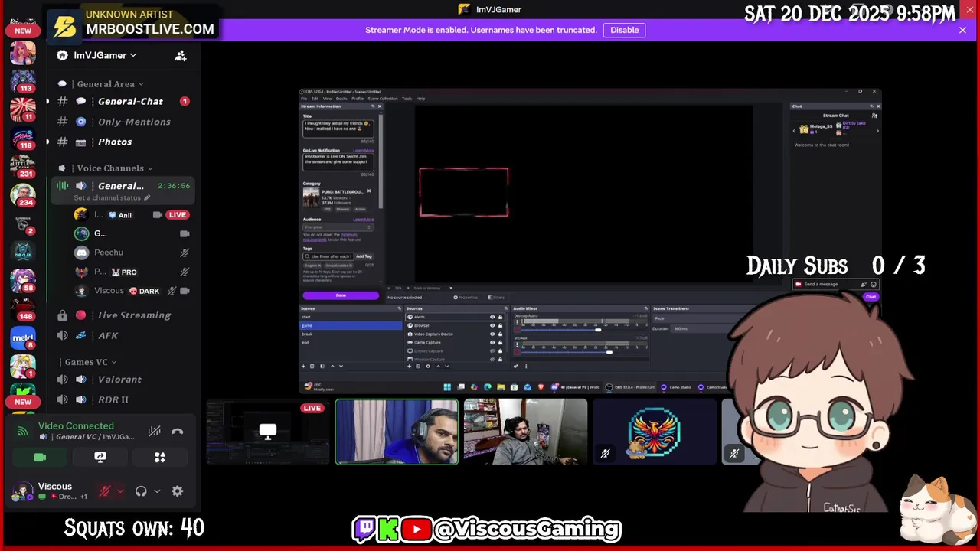
Task: Dismiss the Streamer Mode banner with X
Action: click(962, 30)
